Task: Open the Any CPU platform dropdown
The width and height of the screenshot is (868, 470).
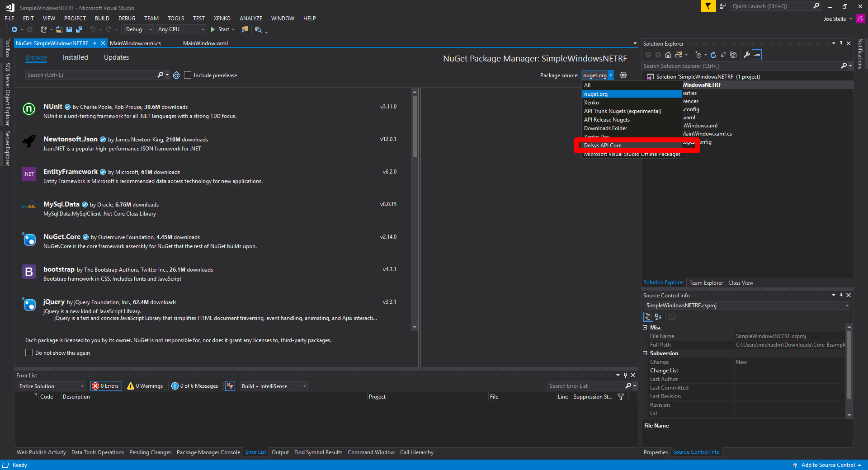Action: pos(181,29)
